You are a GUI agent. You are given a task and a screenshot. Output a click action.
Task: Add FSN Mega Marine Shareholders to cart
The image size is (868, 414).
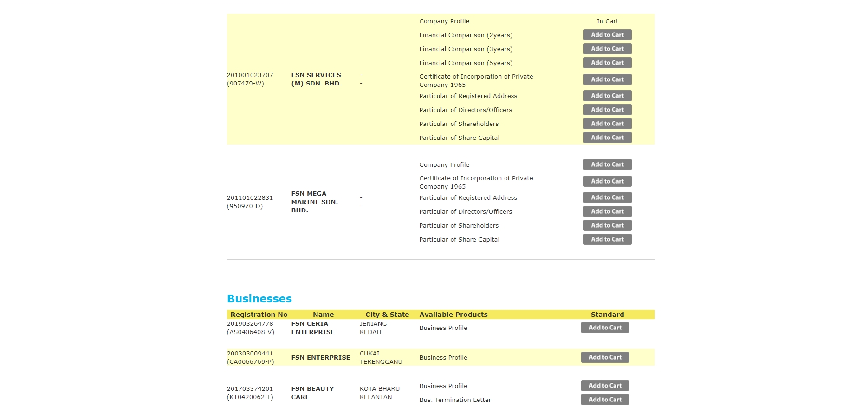pos(607,225)
